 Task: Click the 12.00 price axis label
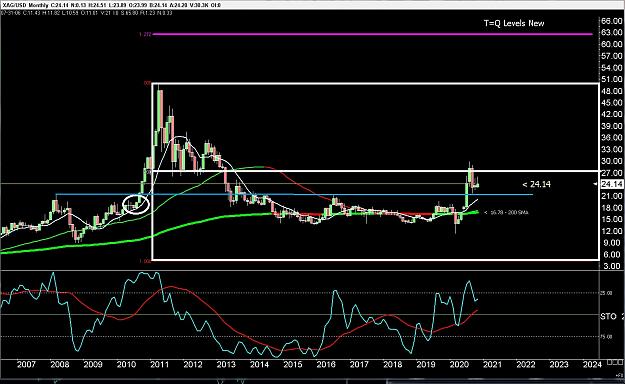point(612,231)
